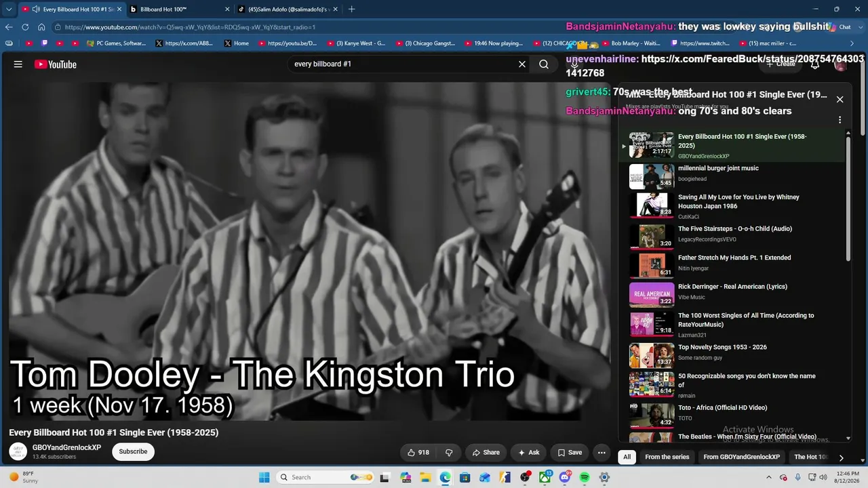Open the Mix playlist options menu
Image resolution: width=868 pixels, height=488 pixels.
[840, 120]
